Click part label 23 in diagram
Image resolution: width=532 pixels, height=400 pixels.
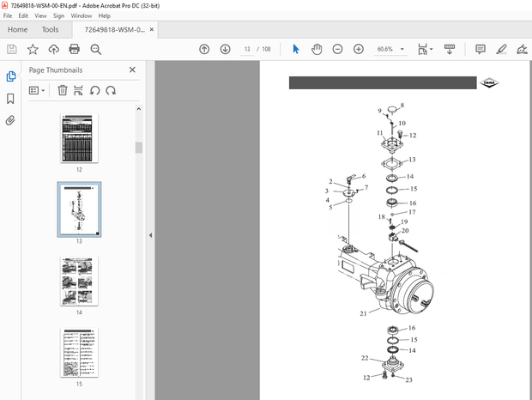408,380
